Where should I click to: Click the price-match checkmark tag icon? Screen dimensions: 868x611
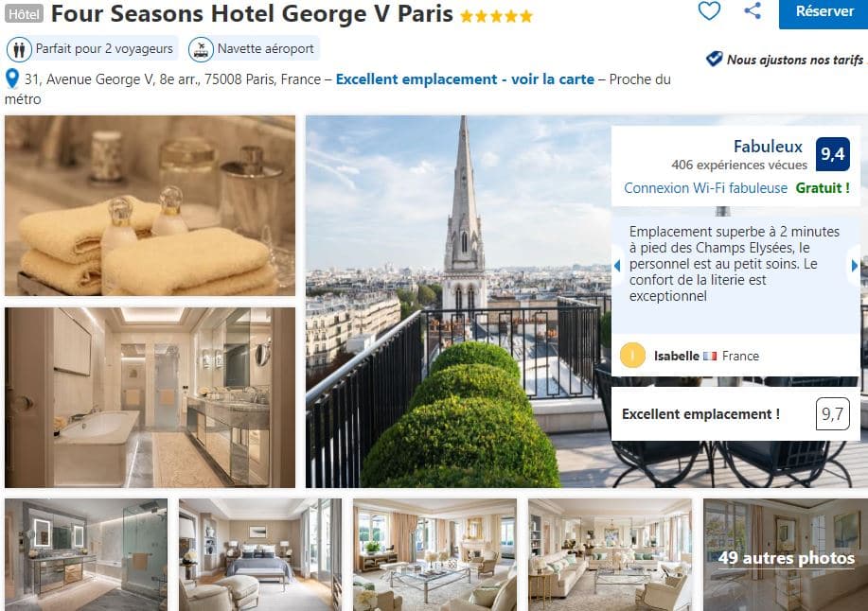click(x=714, y=59)
